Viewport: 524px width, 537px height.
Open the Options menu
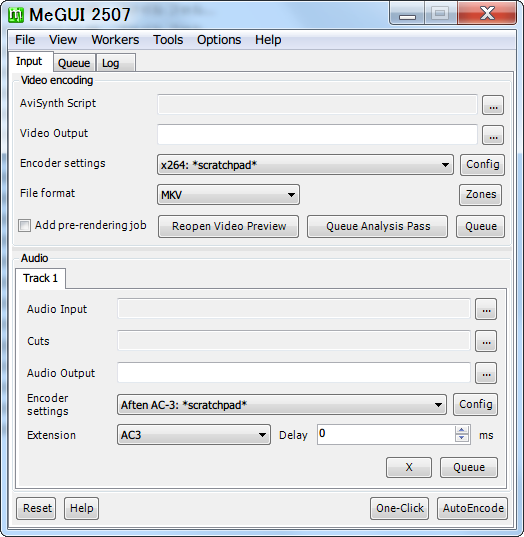(x=219, y=40)
